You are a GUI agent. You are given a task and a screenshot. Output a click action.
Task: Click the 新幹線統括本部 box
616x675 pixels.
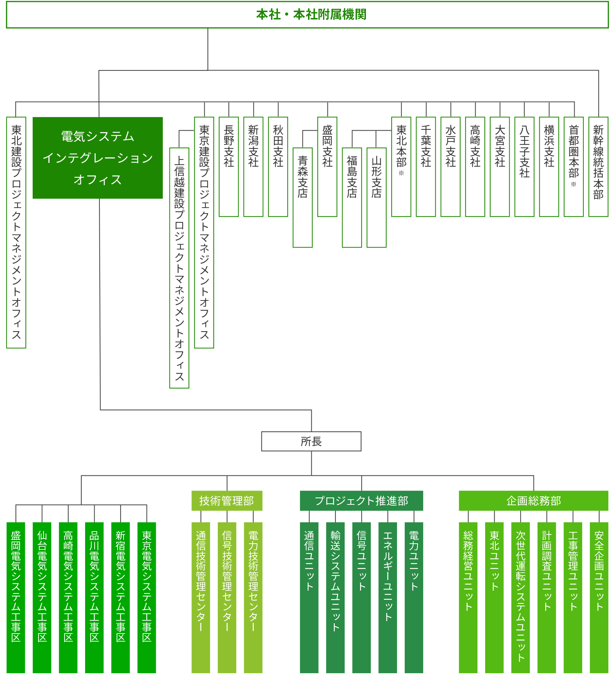(x=598, y=167)
